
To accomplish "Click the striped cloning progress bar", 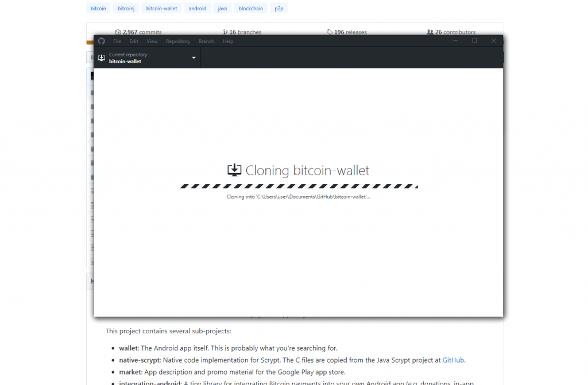I will pyautogui.click(x=299, y=186).
